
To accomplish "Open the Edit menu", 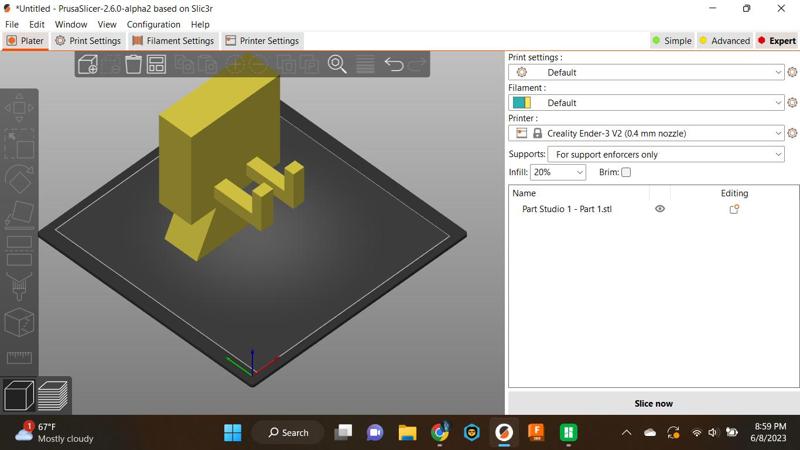I will [37, 24].
